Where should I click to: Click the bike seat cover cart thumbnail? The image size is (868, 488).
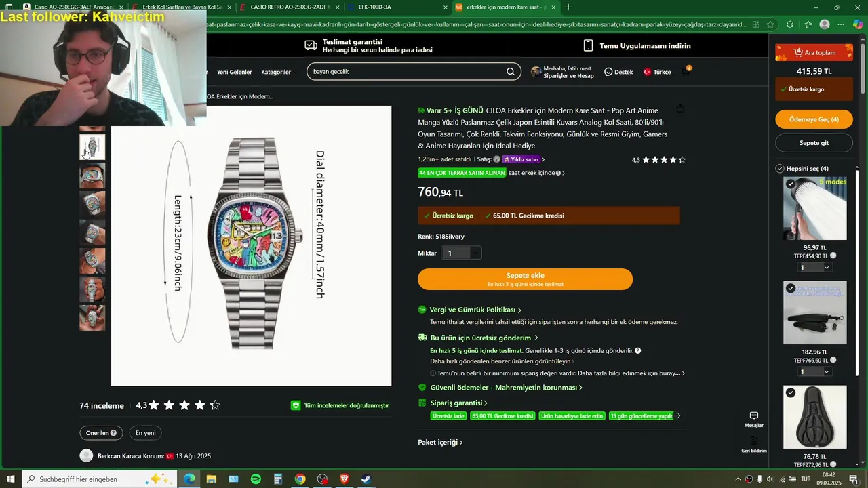815,417
